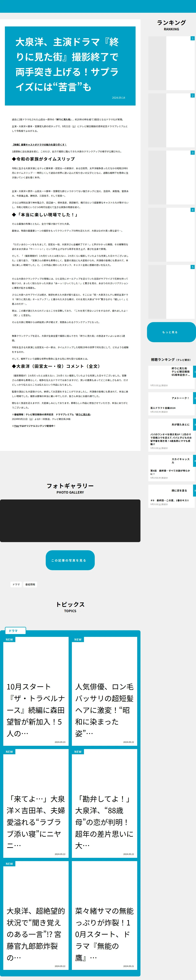This screenshot has width=196, height=980.
Task: Click この記事の写真を見る button
Action: (70, 560)
